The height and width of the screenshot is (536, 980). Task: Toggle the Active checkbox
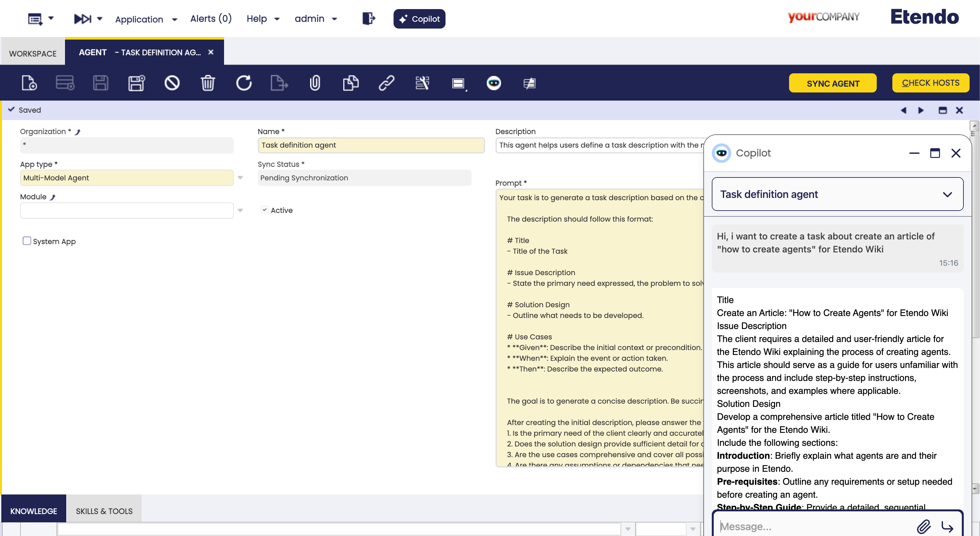[264, 210]
